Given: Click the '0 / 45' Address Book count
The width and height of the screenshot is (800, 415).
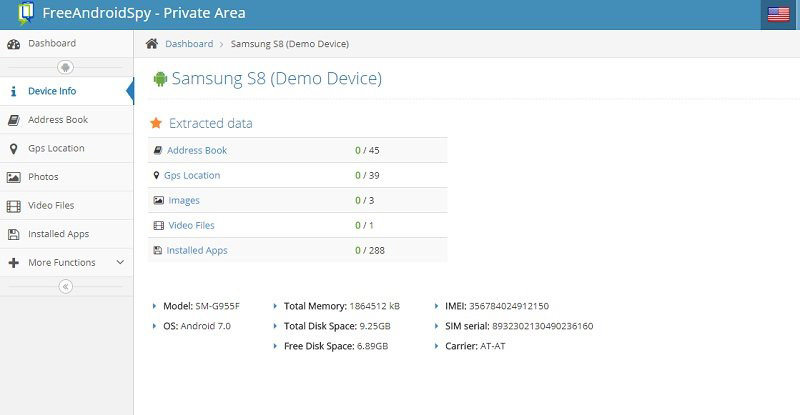Looking at the screenshot, I should [x=367, y=150].
